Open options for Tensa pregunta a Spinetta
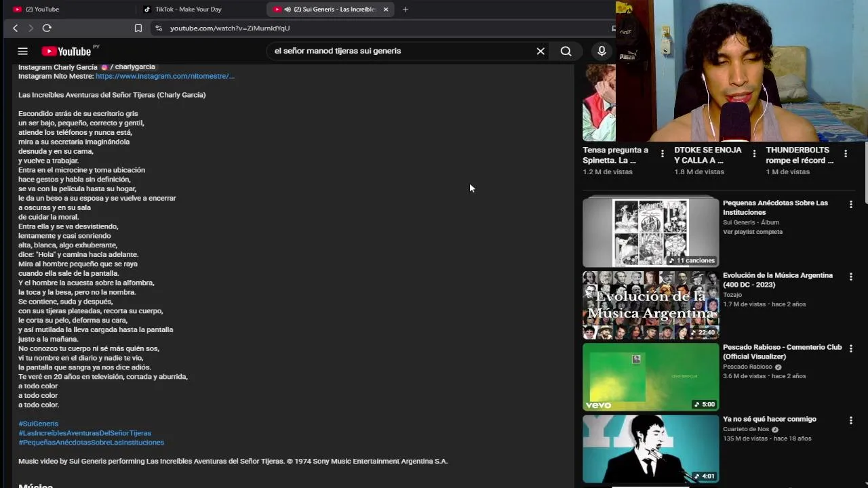The width and height of the screenshot is (868, 488). [663, 154]
